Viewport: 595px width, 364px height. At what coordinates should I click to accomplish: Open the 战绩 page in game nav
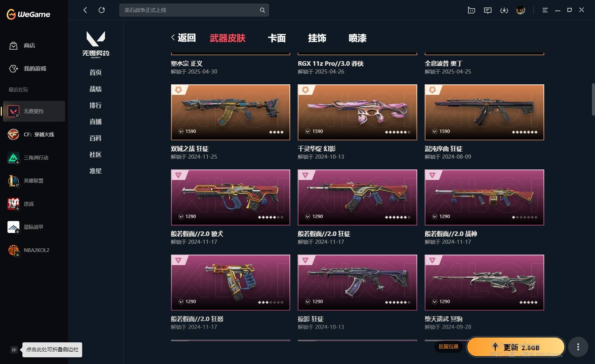tap(96, 89)
